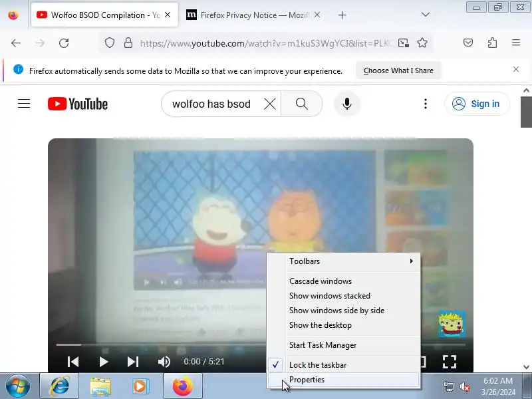This screenshot has height=399, width=532.
Task: Click the Firefox logo in title bar
Action: [13, 15]
